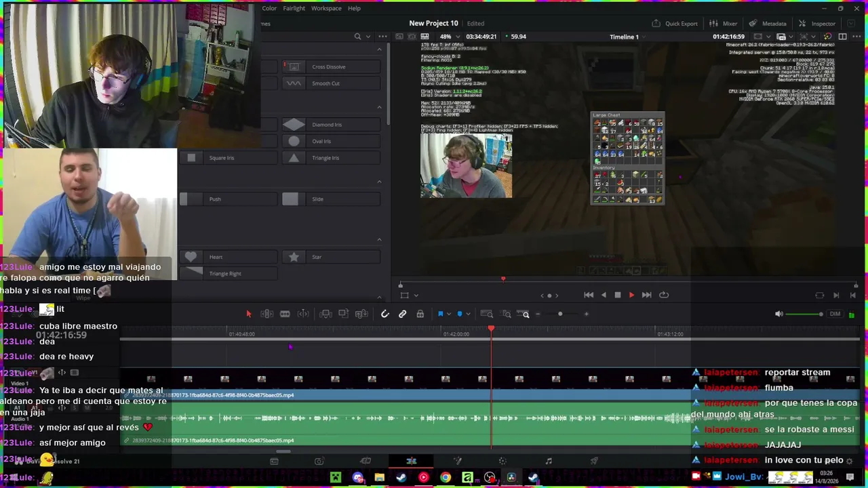
Task: Select the Smooth Cut transition
Action: [x=331, y=83]
